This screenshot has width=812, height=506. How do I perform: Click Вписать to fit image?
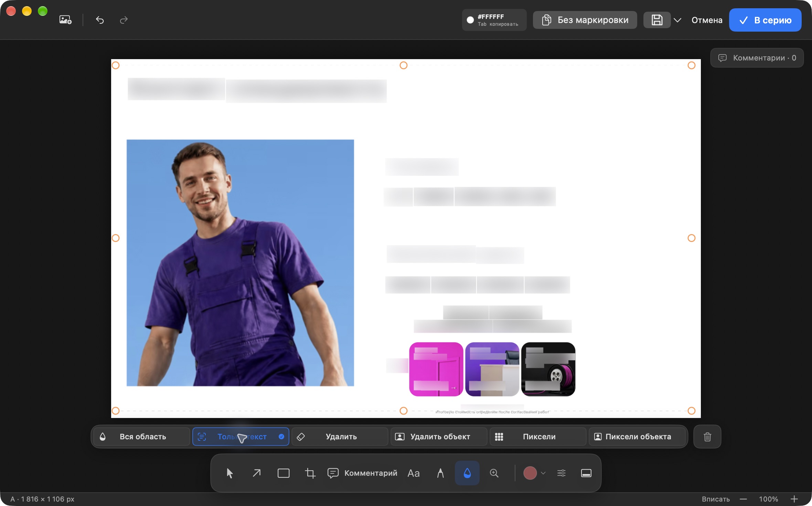coord(716,499)
